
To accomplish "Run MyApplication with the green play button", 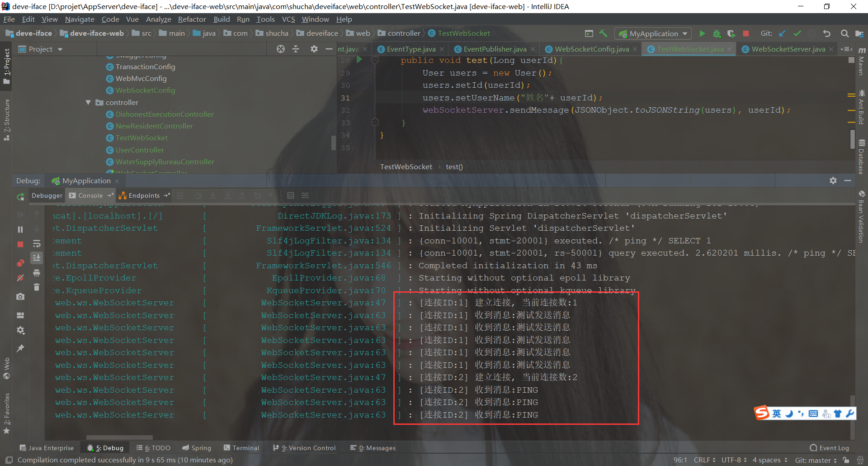I will [x=702, y=33].
